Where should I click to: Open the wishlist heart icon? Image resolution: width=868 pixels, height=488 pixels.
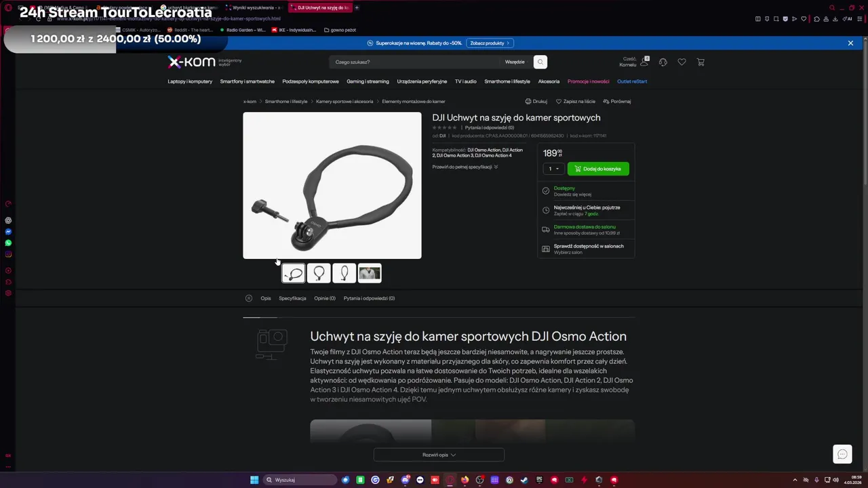point(682,62)
